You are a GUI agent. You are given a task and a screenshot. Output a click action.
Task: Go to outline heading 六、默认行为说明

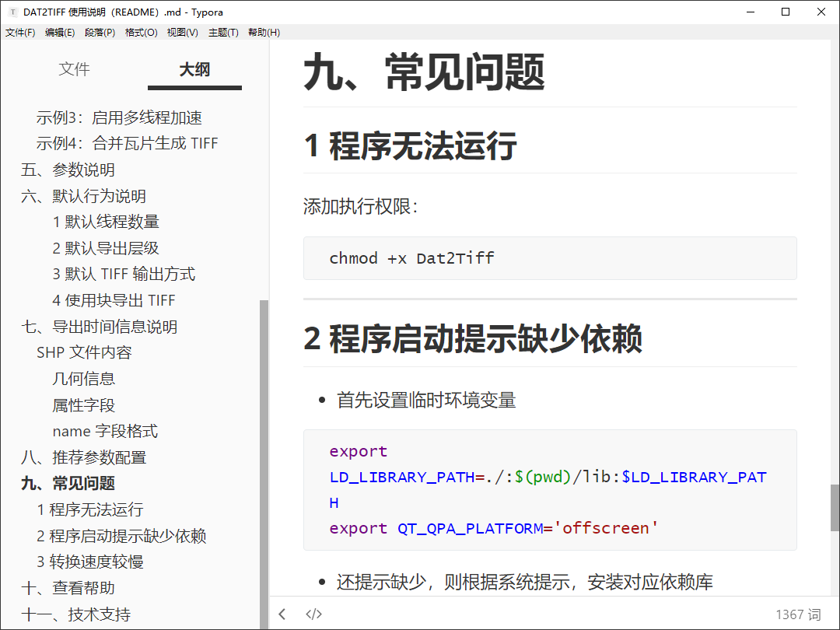(83, 196)
